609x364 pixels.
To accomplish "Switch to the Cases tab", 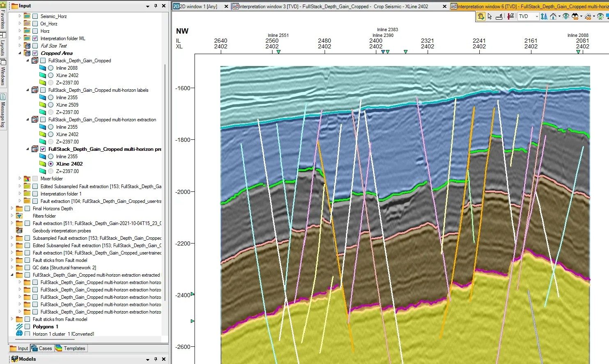I will pyautogui.click(x=41, y=348).
